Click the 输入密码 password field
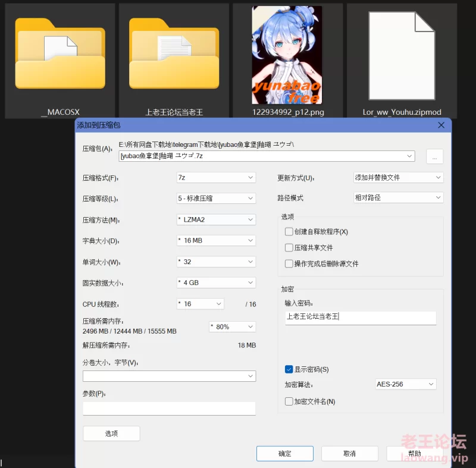 [x=360, y=317]
